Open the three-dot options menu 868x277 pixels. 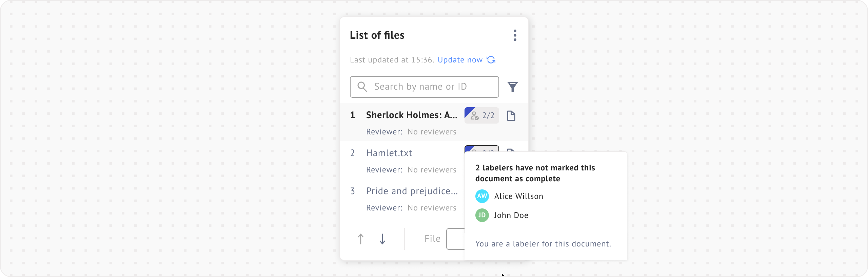(515, 35)
